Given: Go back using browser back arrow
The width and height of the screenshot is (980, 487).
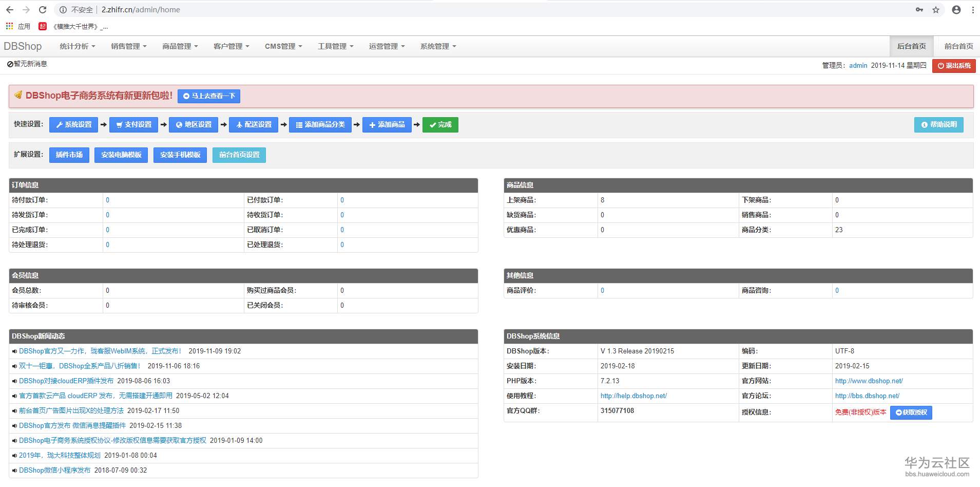Looking at the screenshot, I should coord(10,10).
